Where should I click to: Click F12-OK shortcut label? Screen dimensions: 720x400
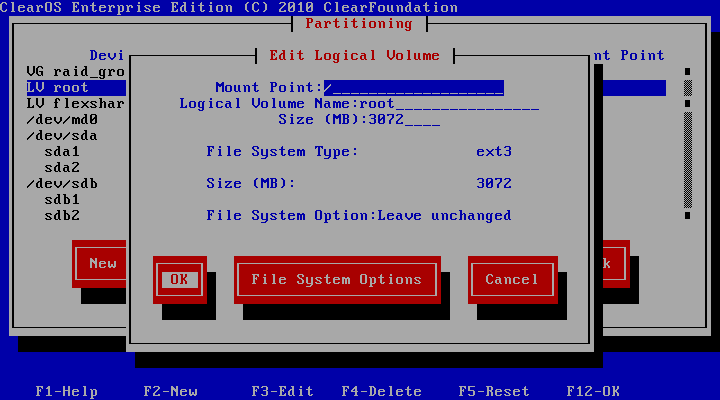593,392
